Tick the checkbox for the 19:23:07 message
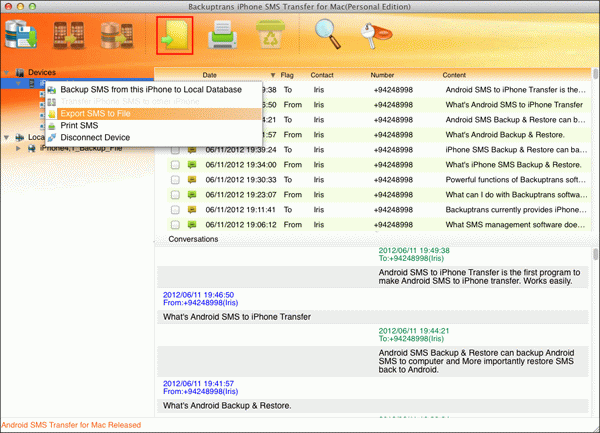This screenshot has height=433, width=600. tap(175, 195)
